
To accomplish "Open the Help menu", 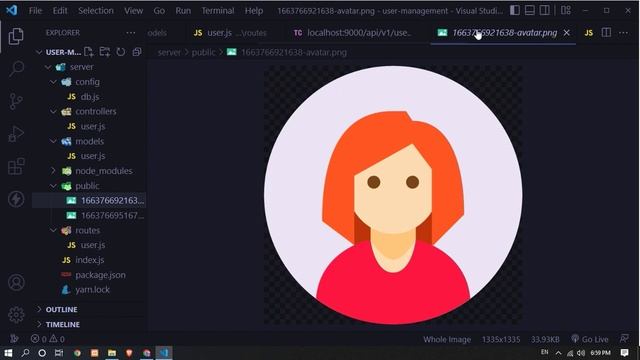I will 253,11.
